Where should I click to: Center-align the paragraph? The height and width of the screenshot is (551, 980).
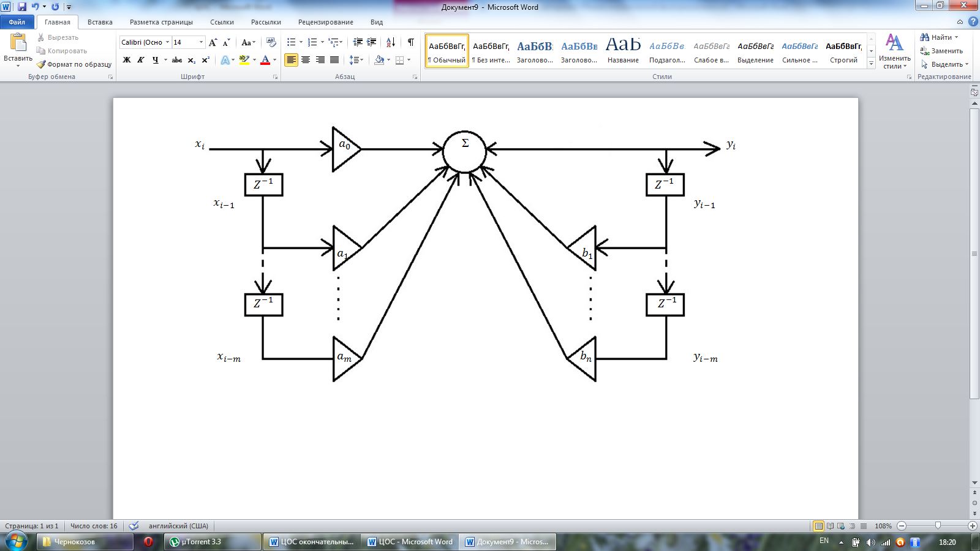click(x=306, y=60)
